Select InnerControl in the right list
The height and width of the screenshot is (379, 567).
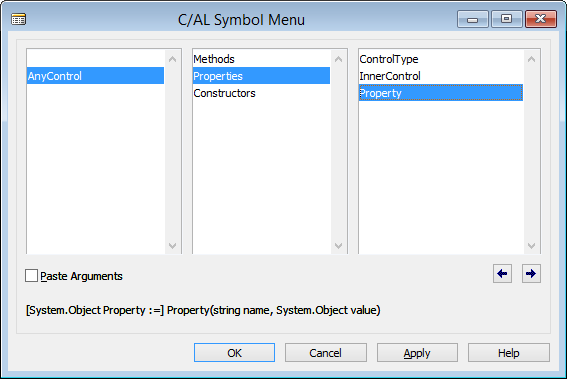(441, 76)
